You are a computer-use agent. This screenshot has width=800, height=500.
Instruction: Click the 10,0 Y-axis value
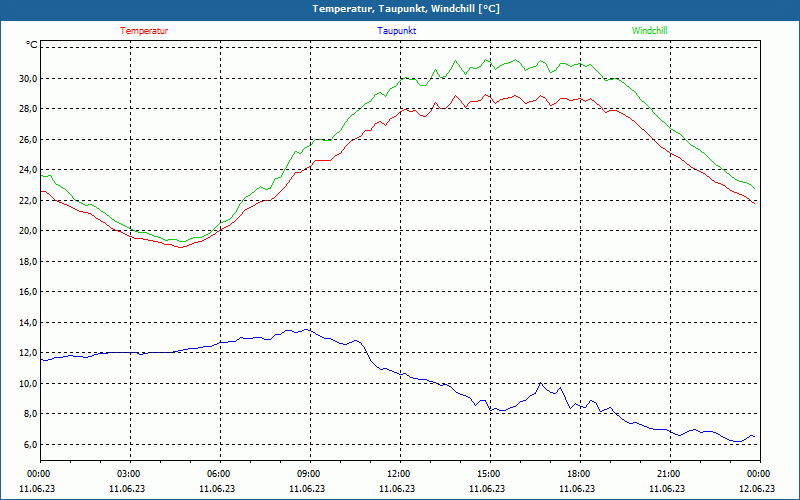[x=28, y=383]
